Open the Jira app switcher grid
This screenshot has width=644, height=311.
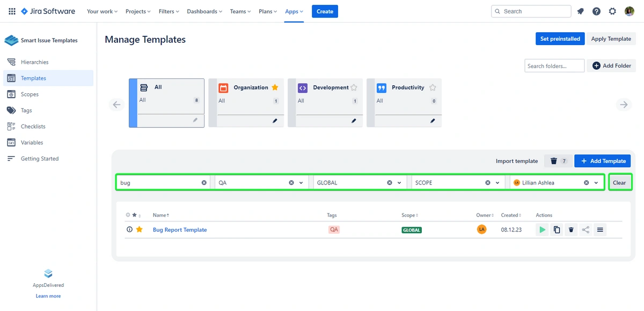tap(12, 11)
